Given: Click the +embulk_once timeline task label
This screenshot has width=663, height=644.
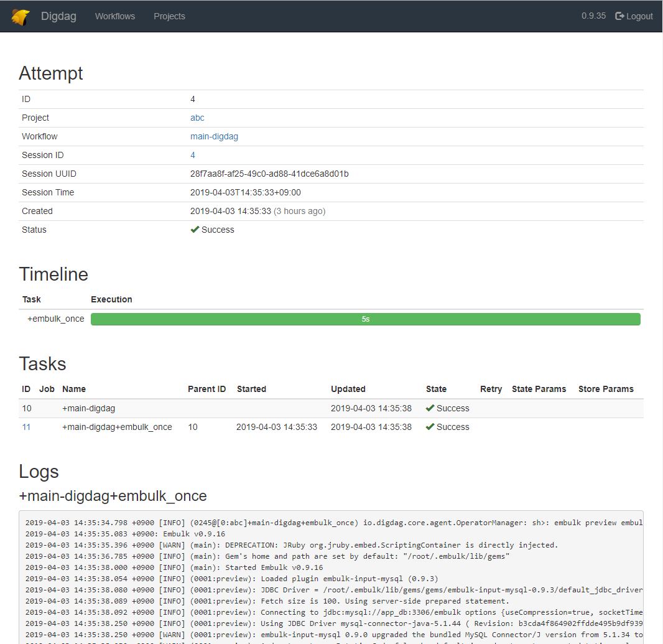Looking at the screenshot, I should click(56, 319).
